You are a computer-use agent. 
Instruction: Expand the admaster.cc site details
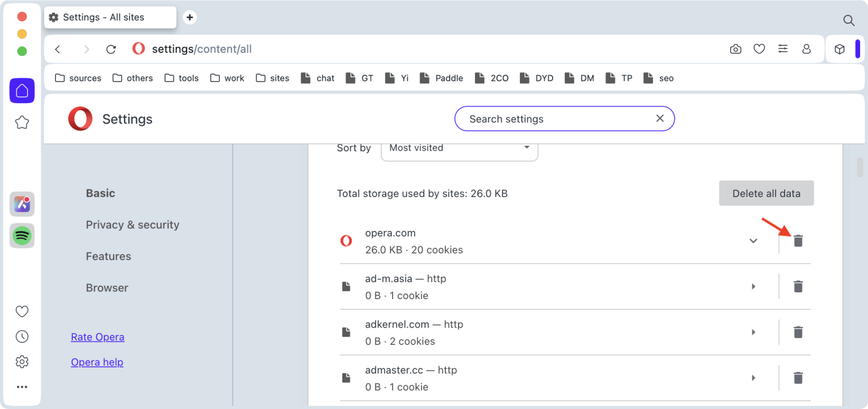click(x=753, y=378)
